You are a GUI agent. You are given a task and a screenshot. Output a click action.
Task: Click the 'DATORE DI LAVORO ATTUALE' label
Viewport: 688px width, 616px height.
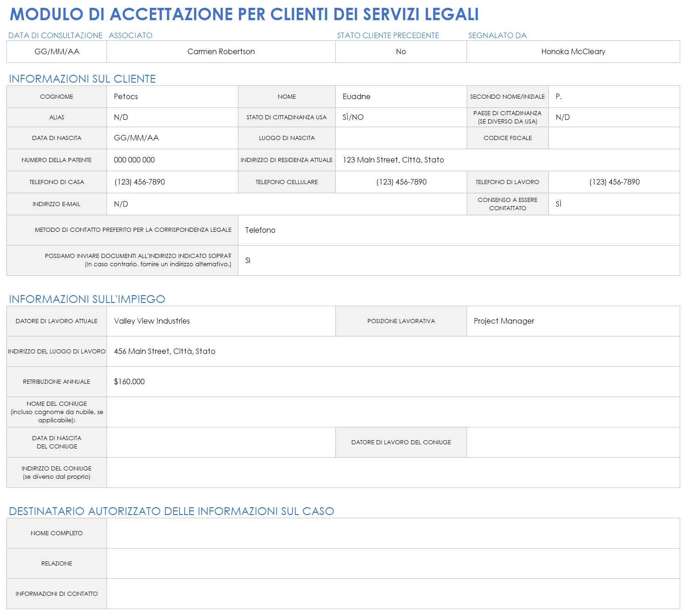pos(56,321)
